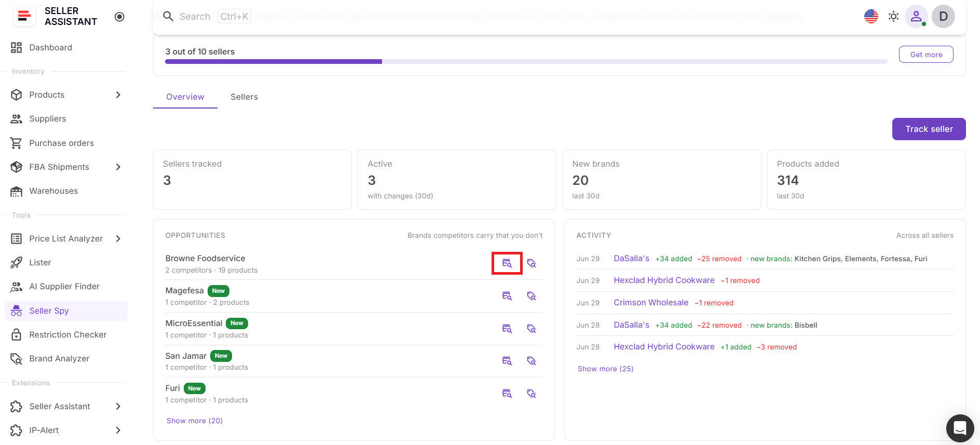Open product search for Furi
980x445 pixels.
click(507, 394)
